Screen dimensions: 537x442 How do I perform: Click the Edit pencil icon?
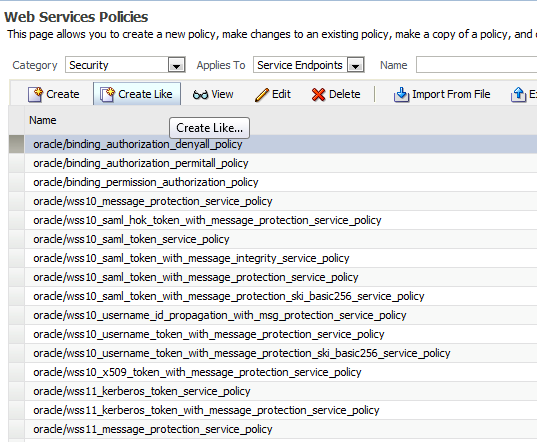point(262,94)
